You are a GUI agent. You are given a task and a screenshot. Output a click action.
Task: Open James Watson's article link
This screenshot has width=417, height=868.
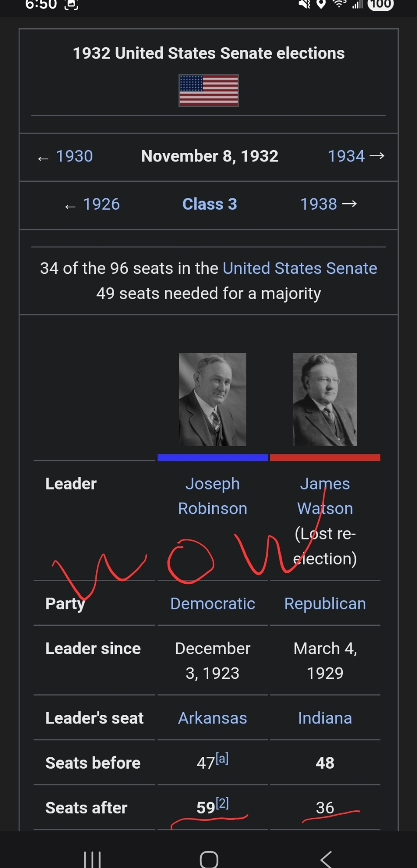(x=325, y=496)
